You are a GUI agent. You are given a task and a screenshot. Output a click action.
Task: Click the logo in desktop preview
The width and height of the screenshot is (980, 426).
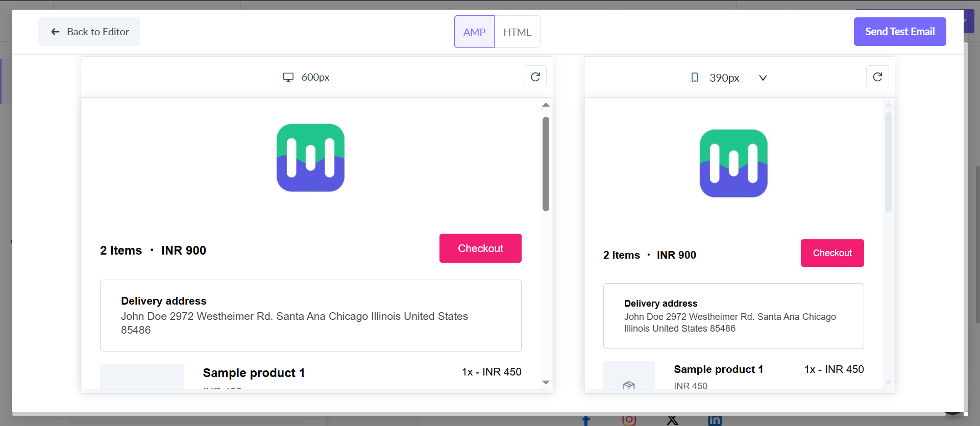pos(310,158)
